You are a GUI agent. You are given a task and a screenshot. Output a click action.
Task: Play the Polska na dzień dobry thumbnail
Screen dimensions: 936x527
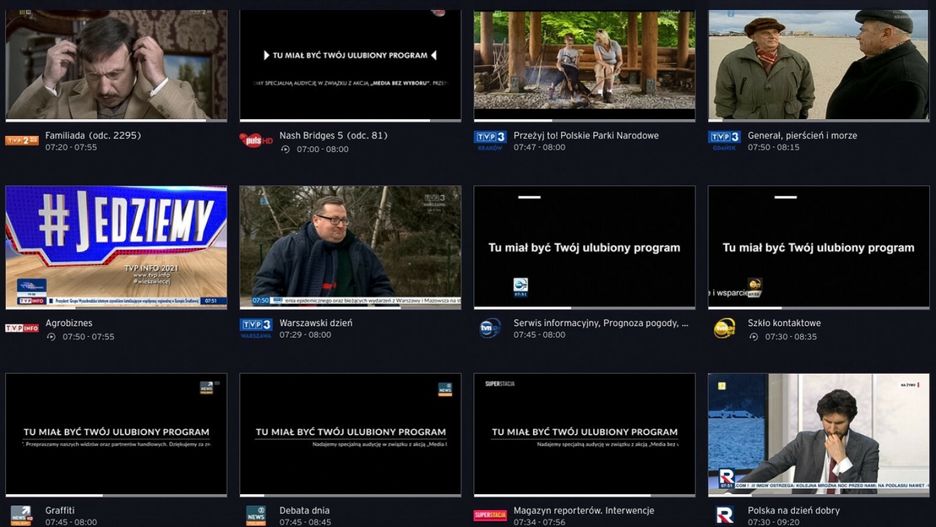click(x=818, y=434)
